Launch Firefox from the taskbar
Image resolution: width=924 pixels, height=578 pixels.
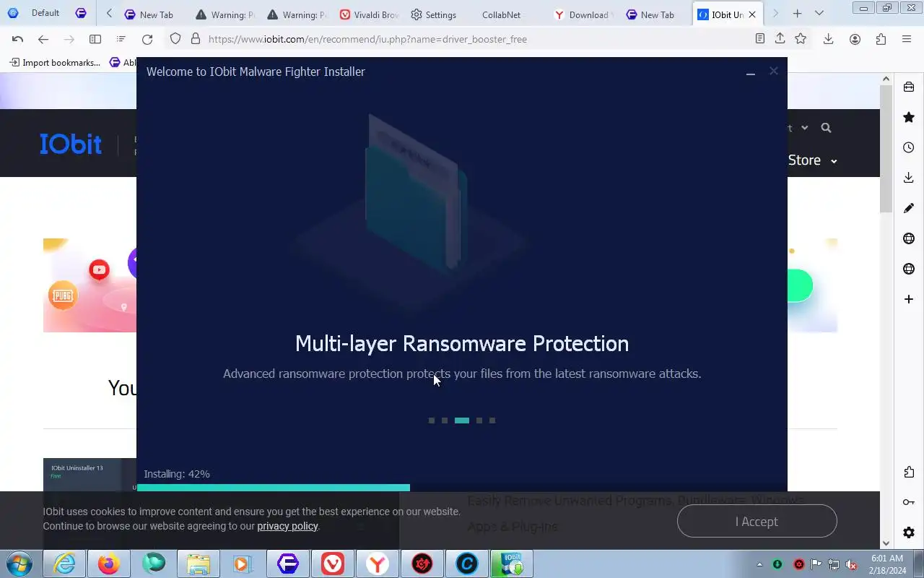[109, 564]
